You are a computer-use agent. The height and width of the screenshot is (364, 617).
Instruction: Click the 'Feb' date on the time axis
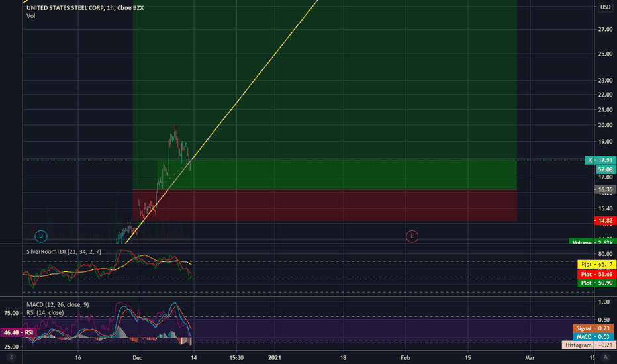(x=405, y=357)
